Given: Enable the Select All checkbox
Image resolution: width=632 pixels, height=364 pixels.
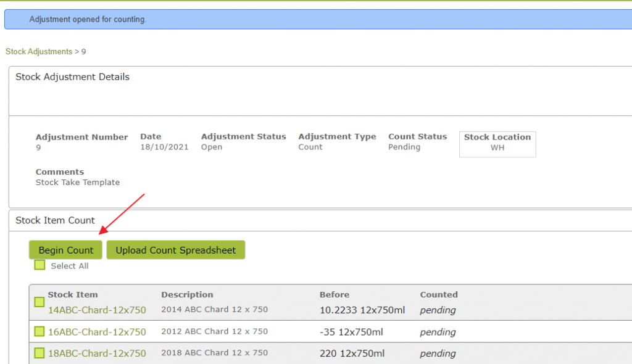Looking at the screenshot, I should 39,265.
